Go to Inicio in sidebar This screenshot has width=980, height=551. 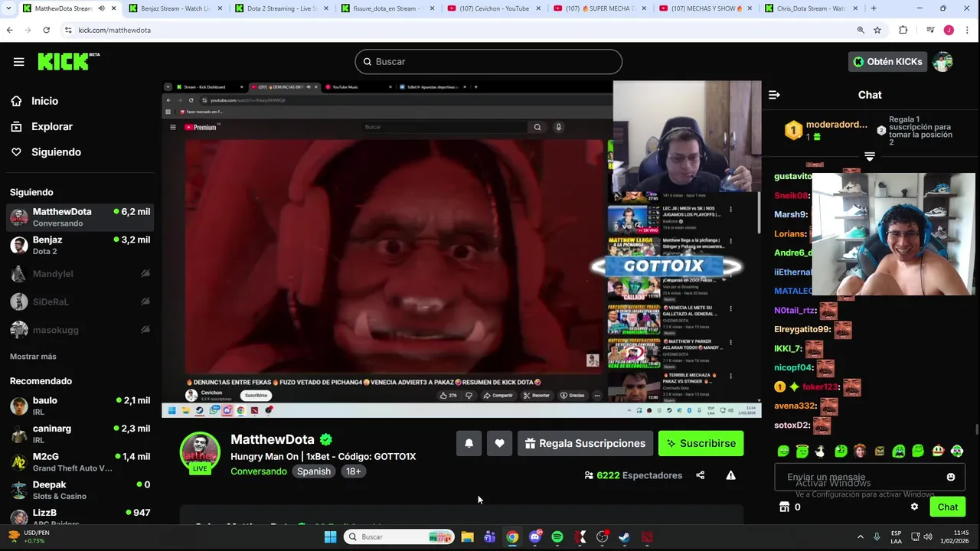(44, 101)
